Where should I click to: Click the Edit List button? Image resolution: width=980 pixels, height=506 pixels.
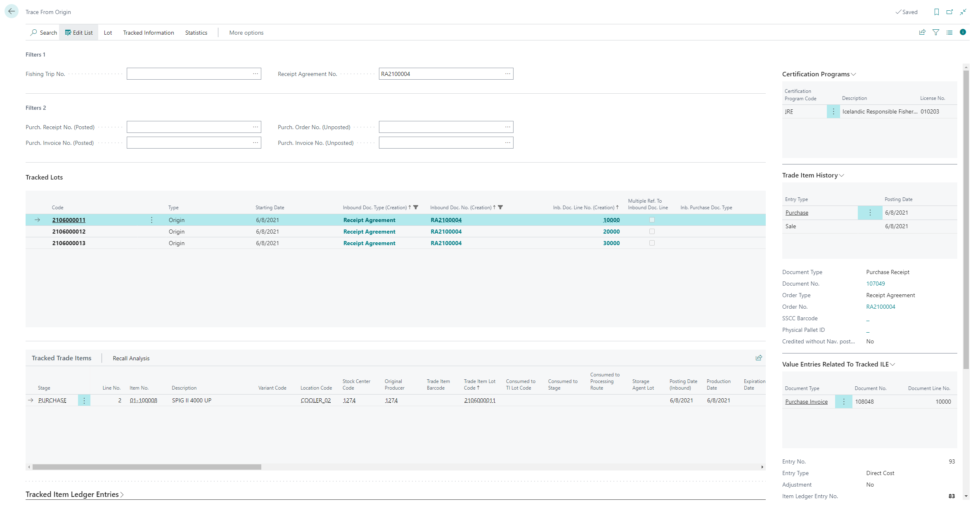(x=78, y=33)
